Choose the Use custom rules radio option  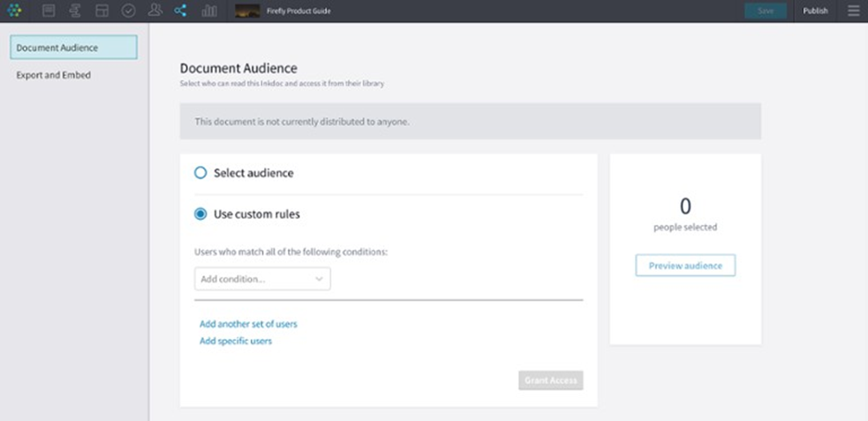pyautogui.click(x=200, y=214)
